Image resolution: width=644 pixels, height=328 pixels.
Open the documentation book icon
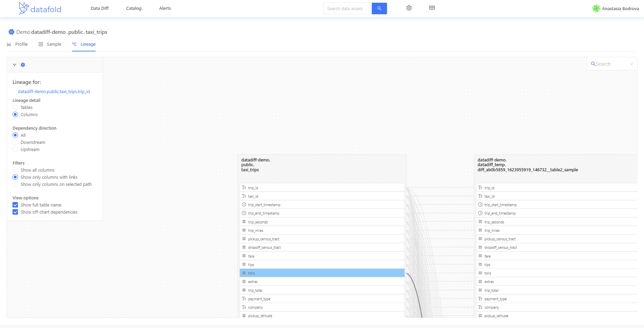[x=432, y=8]
